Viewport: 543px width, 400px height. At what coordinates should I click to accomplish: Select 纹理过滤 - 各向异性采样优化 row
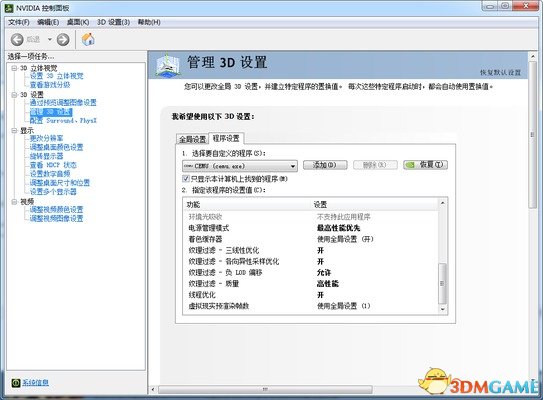click(311, 261)
